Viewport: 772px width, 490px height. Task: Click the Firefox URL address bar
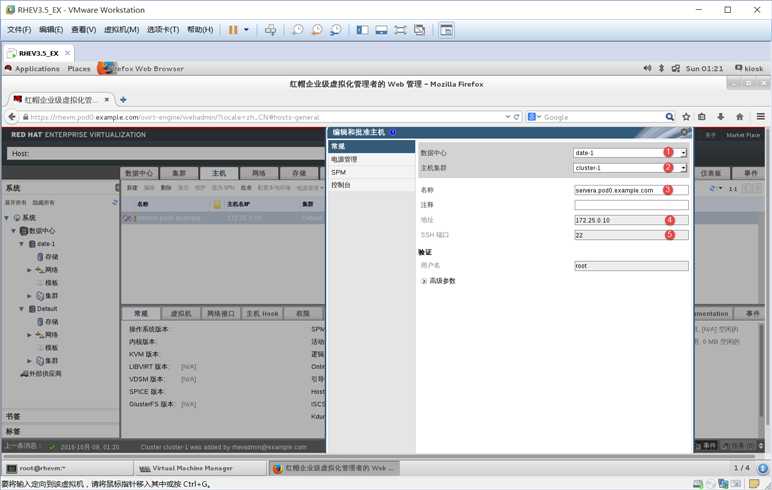(x=266, y=117)
